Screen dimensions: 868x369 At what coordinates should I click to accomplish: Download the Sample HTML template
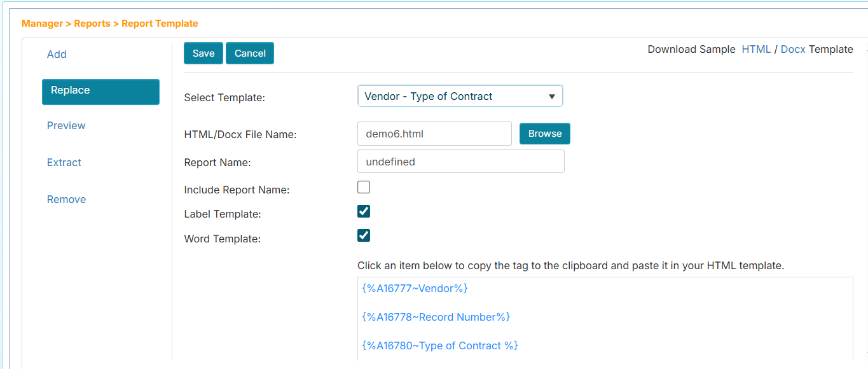coord(756,49)
